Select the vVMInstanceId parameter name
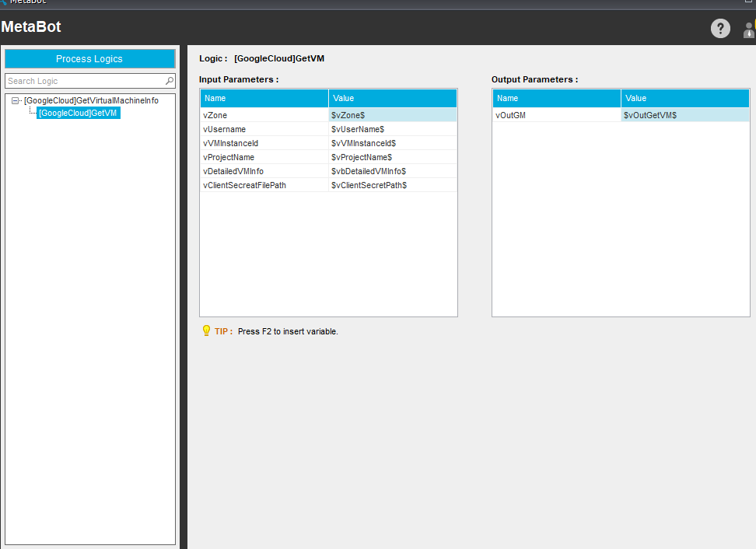Screen dimensions: 756x549 (264, 143)
